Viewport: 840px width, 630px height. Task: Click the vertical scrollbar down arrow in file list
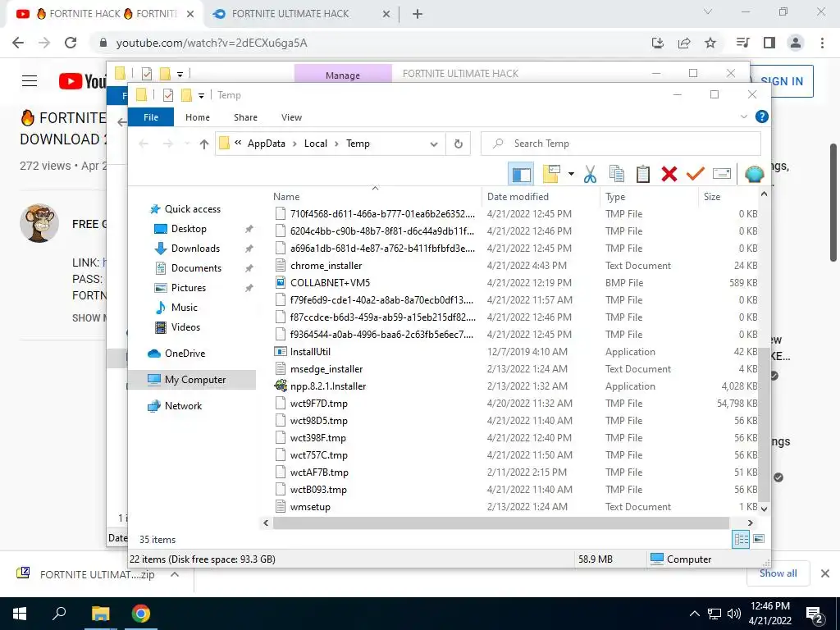tap(765, 509)
